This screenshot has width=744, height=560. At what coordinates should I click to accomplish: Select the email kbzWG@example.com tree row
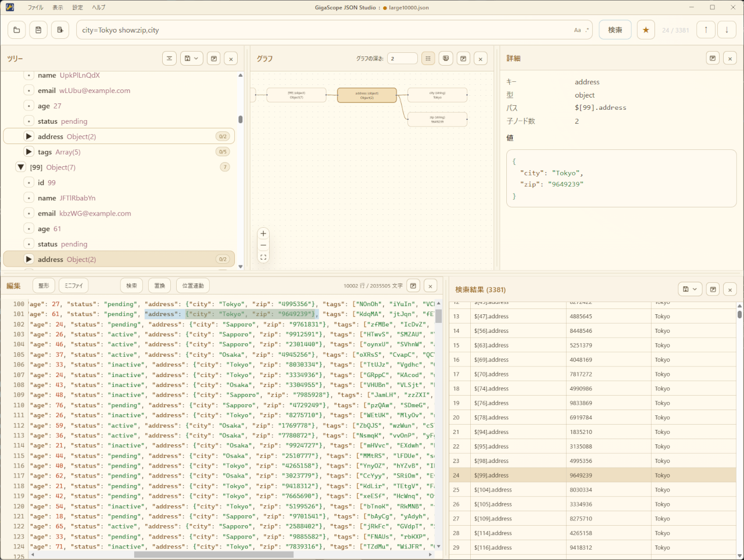119,213
